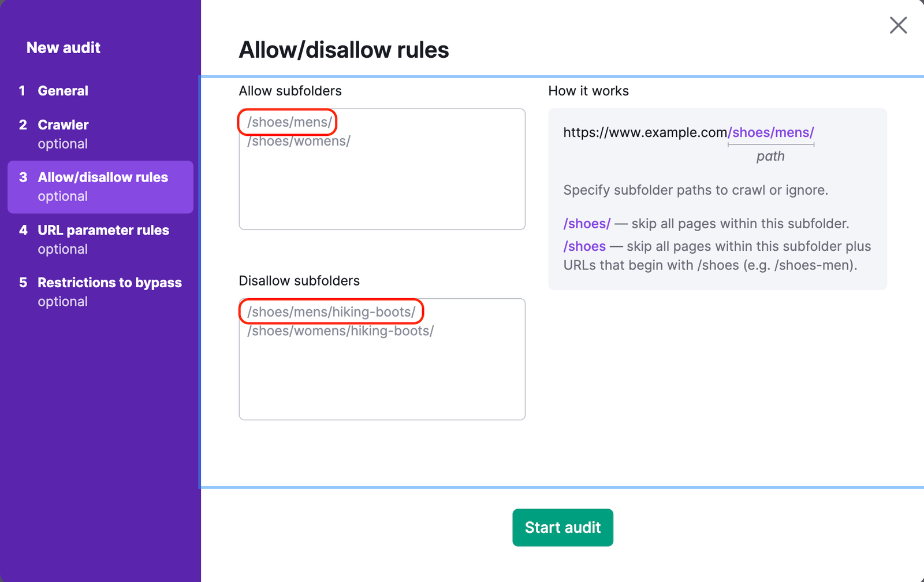924x582 pixels.
Task: Select the /shoes/mens/ placeholder text
Action: point(287,122)
